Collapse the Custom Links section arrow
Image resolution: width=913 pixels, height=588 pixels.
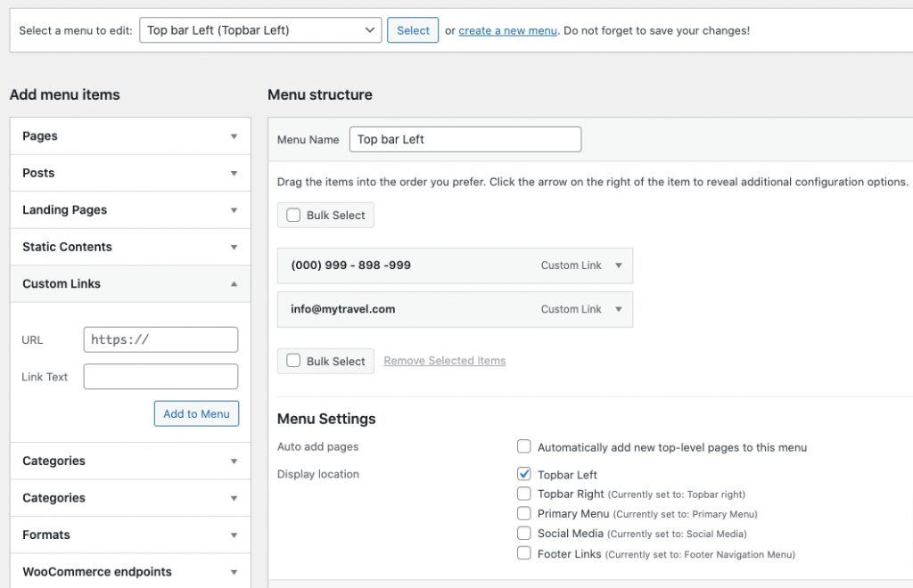(234, 284)
